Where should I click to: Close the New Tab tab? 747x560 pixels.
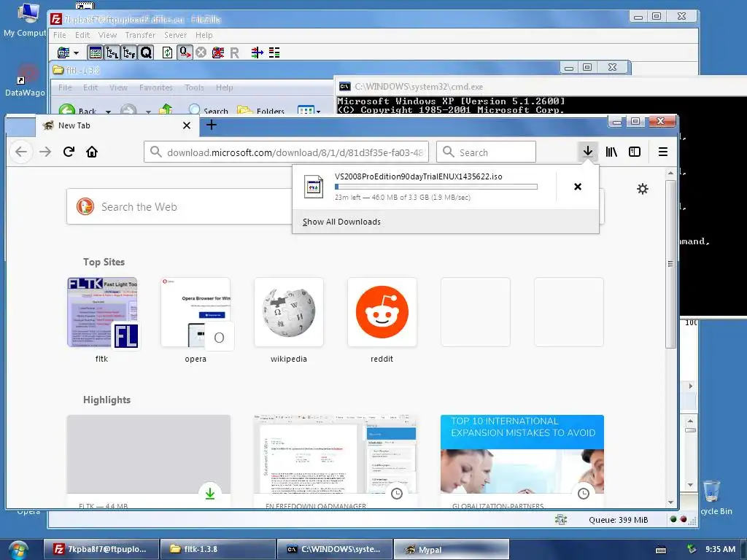coord(187,125)
